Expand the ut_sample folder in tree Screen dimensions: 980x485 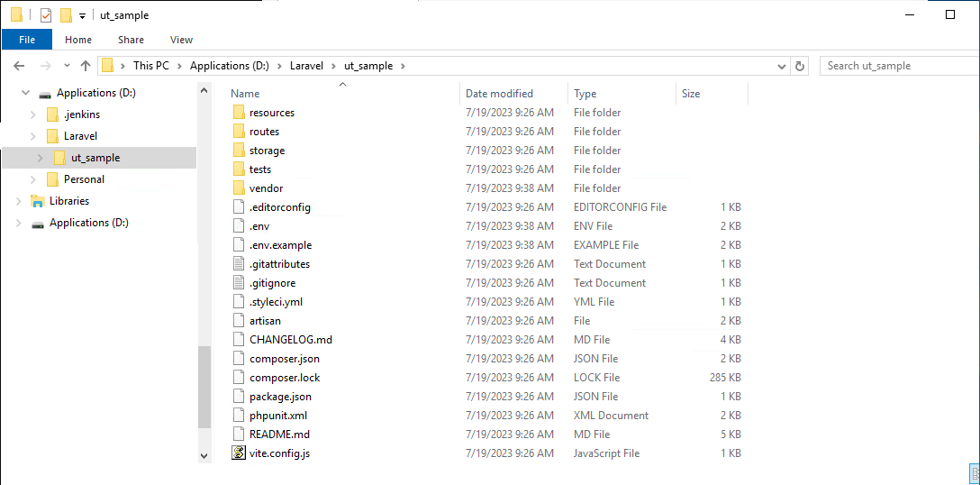tap(41, 158)
